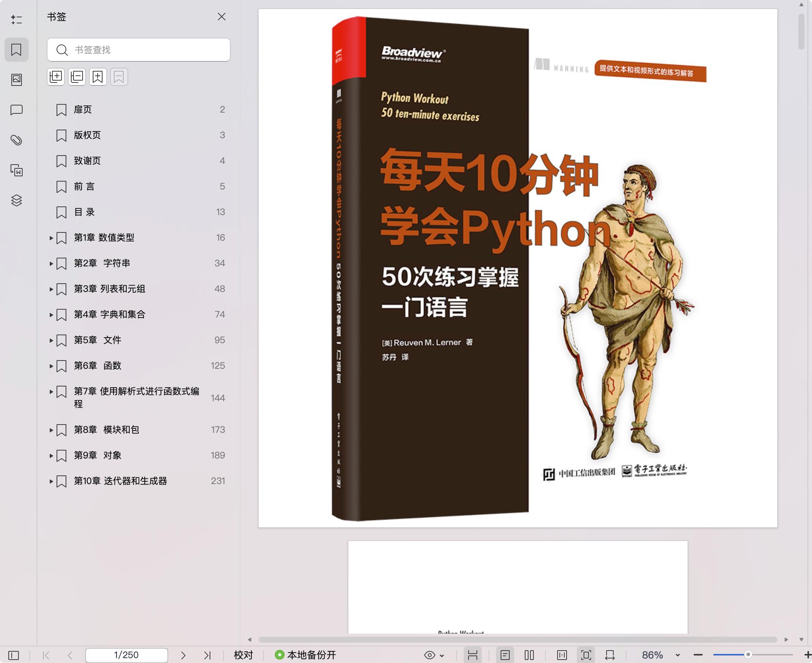
Task: Click the 本地备份开 backup status
Action: [305, 655]
